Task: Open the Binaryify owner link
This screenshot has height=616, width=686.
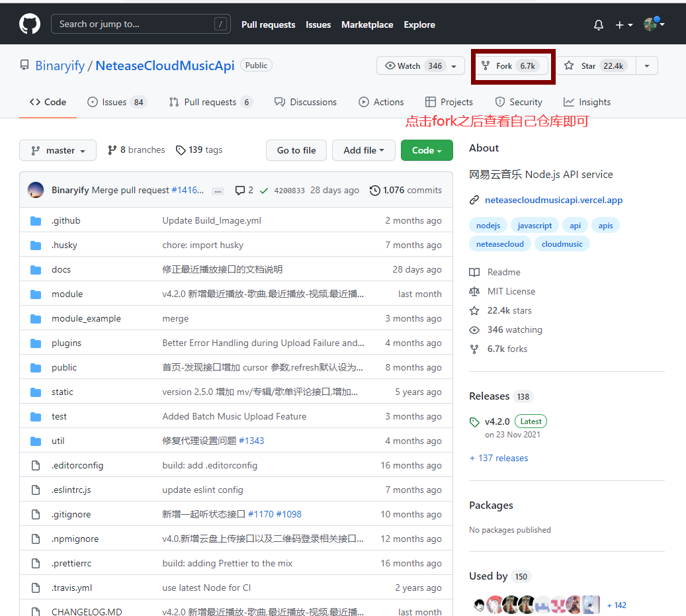Action: pos(60,66)
